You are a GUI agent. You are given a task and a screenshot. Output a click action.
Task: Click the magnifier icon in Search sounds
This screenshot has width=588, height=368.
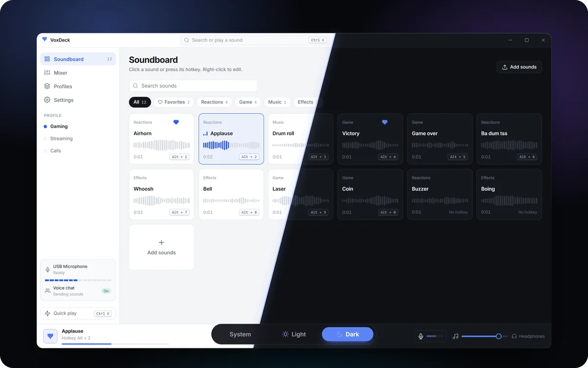[136, 86]
